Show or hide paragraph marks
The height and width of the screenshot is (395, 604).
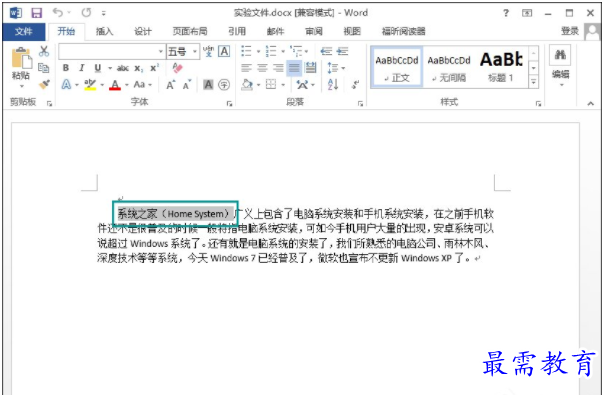coord(356,84)
